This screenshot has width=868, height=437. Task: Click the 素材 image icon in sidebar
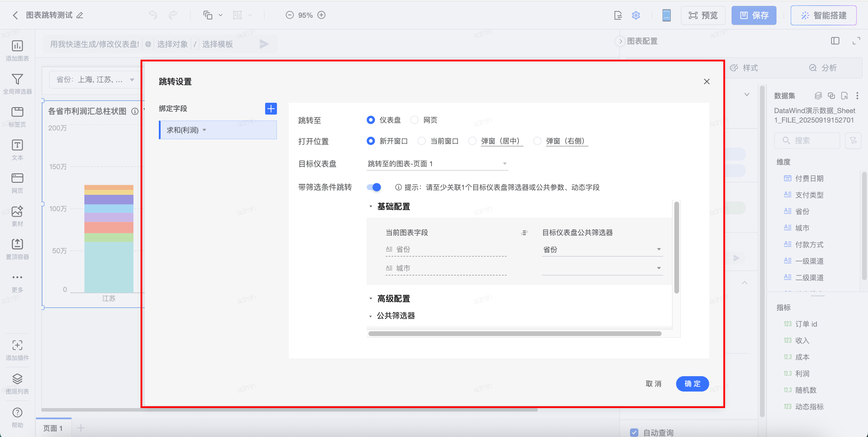coord(17,212)
